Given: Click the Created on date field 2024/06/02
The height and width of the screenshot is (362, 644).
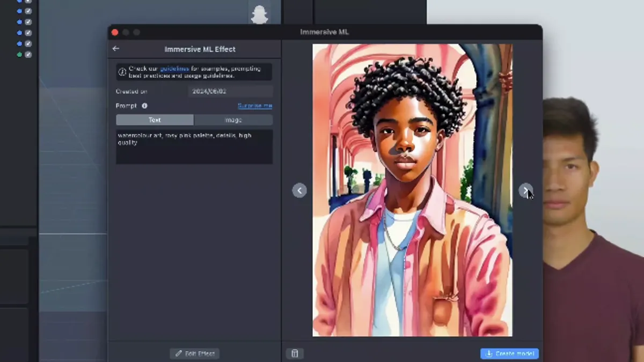Looking at the screenshot, I should pos(230,92).
